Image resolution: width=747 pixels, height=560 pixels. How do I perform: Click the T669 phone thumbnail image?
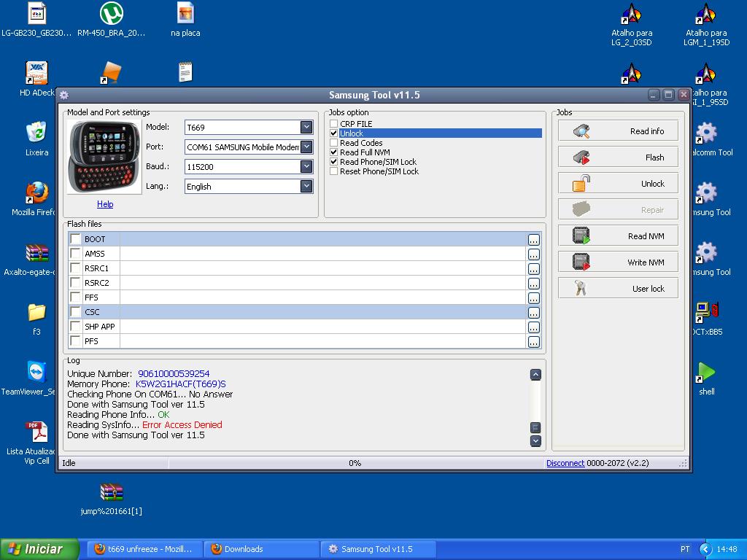104,157
